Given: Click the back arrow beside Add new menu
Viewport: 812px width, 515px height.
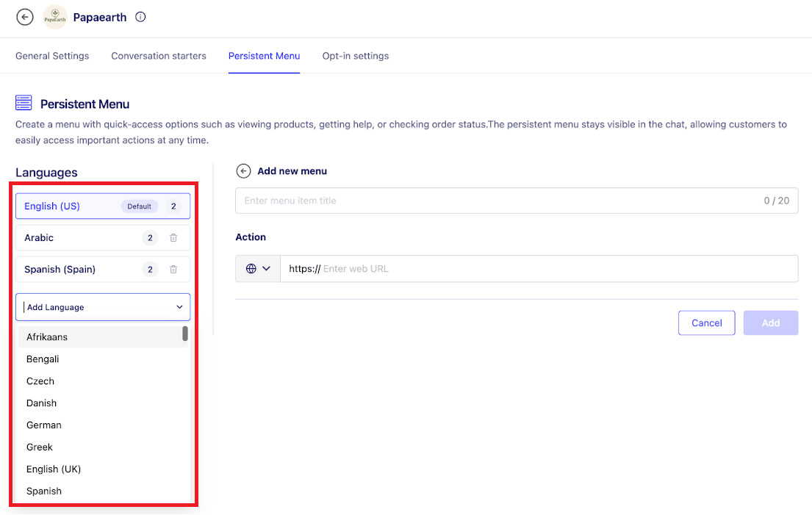Looking at the screenshot, I should pos(243,171).
